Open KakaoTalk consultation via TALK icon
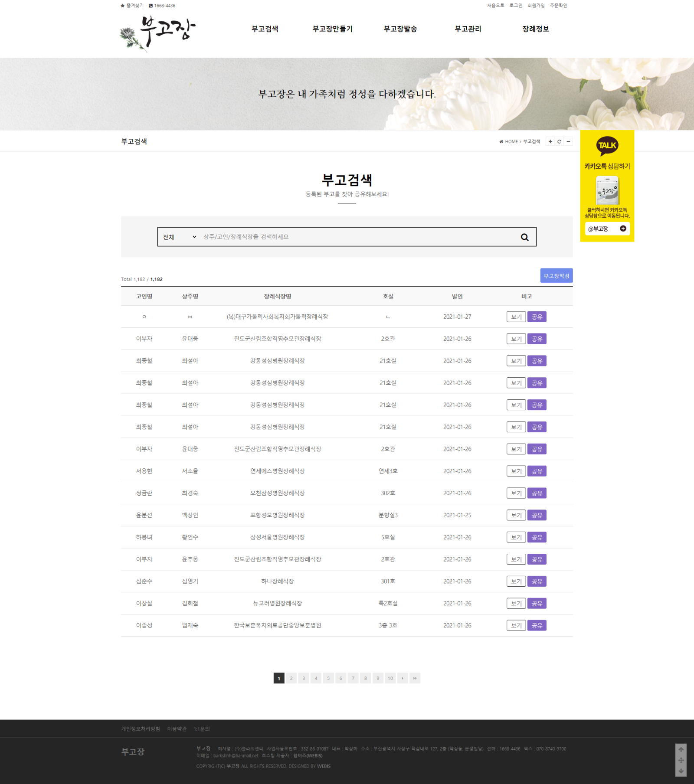This screenshot has height=784, width=694. point(607,146)
